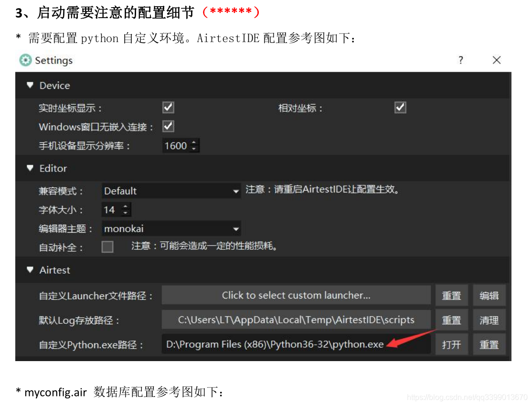Click the Editor section header text
Image resolution: width=532 pixels, height=406 pixels.
click(x=53, y=169)
